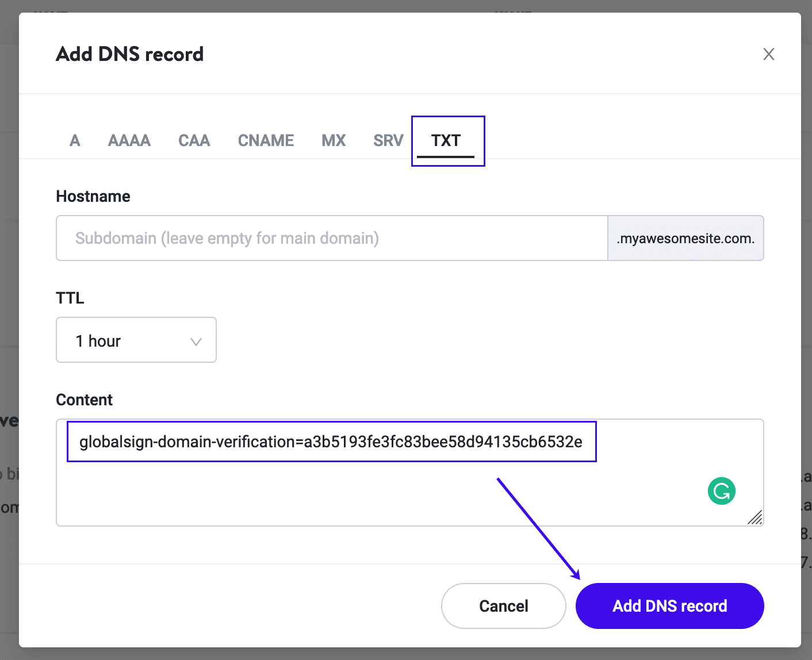Select the CAA record tab

click(x=194, y=140)
